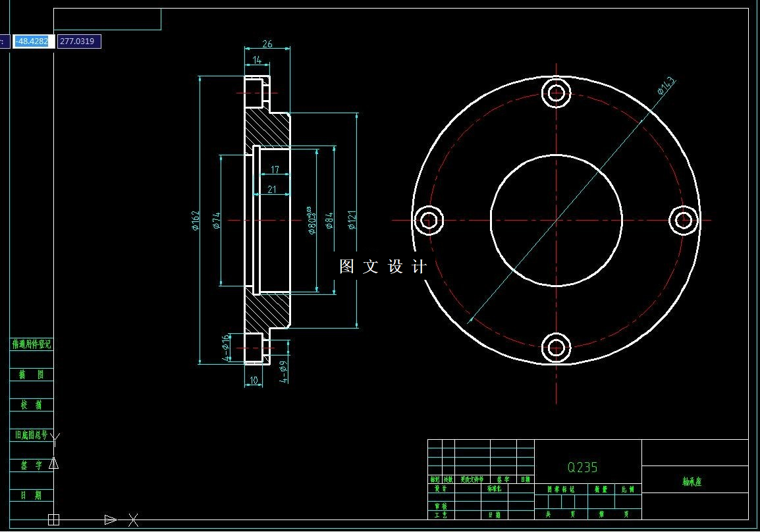Click the UCS X axis label

133,520
